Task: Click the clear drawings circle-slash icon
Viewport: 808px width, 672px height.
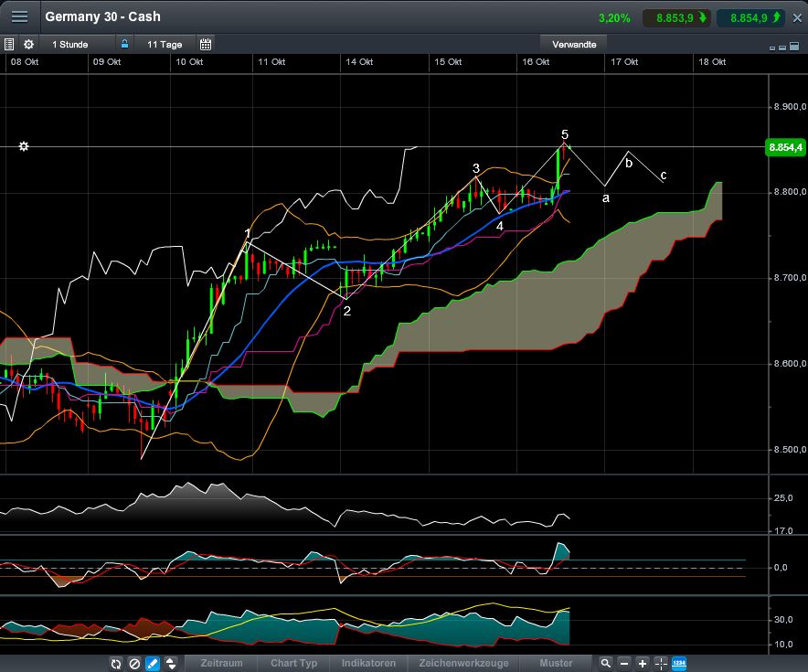Action: [x=134, y=664]
